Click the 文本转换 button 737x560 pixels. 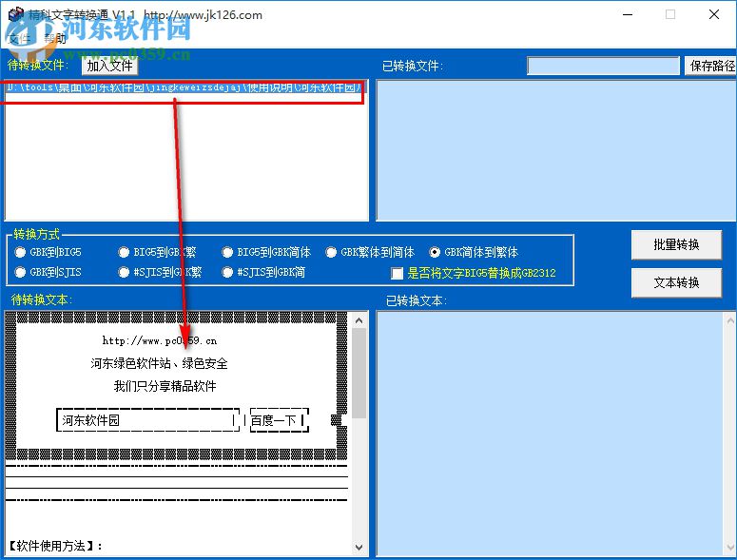676,282
